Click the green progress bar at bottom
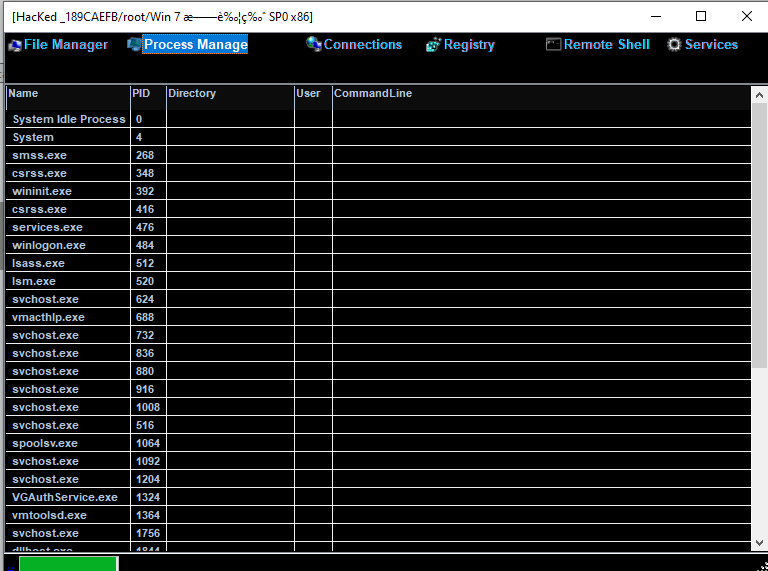768x571 pixels. tap(68, 564)
